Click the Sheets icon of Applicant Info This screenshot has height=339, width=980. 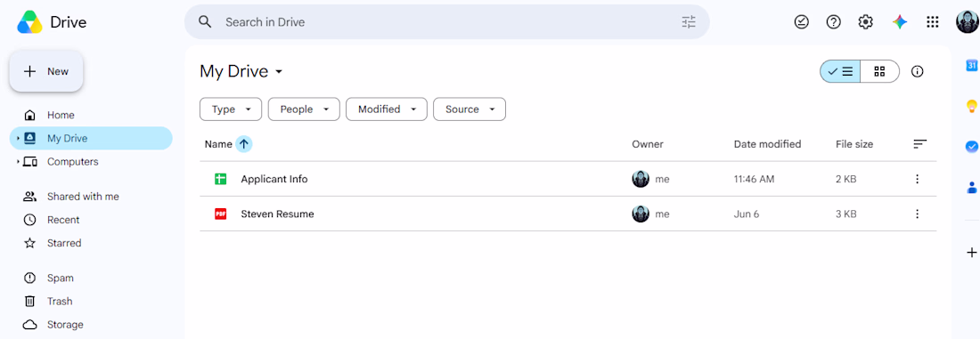220,179
